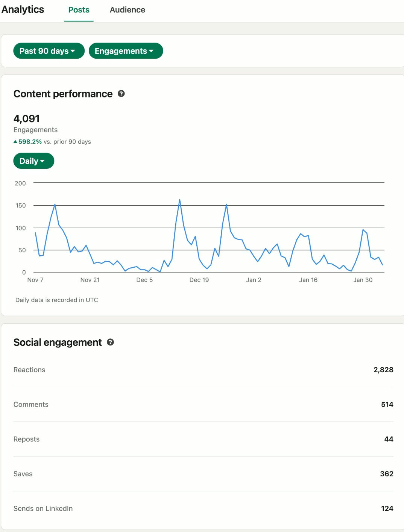This screenshot has width=404, height=532.
Task: Click the 598.2% increase figure
Action: pos(30,142)
